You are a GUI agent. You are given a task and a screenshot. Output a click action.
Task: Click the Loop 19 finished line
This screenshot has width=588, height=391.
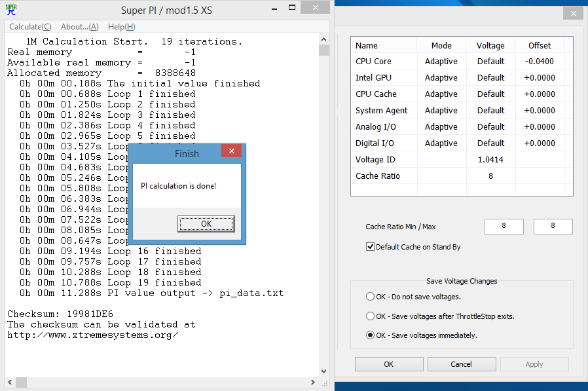[x=110, y=282]
